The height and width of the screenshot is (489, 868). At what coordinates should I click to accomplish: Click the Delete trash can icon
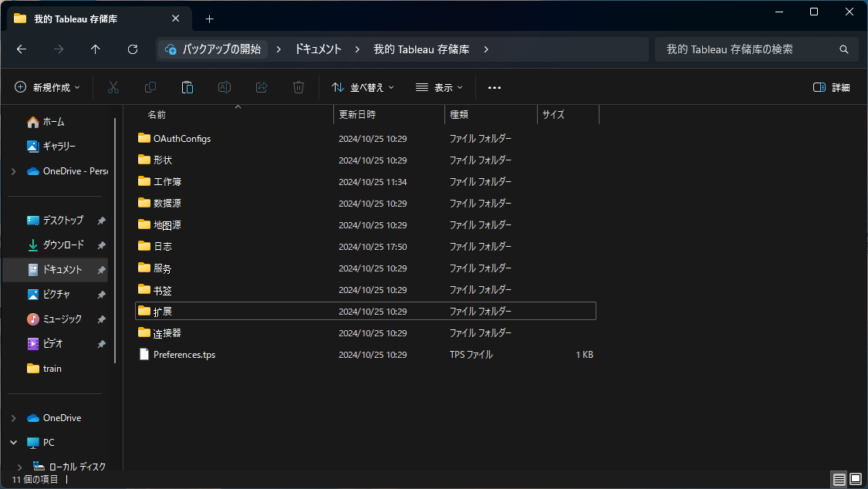tap(299, 87)
